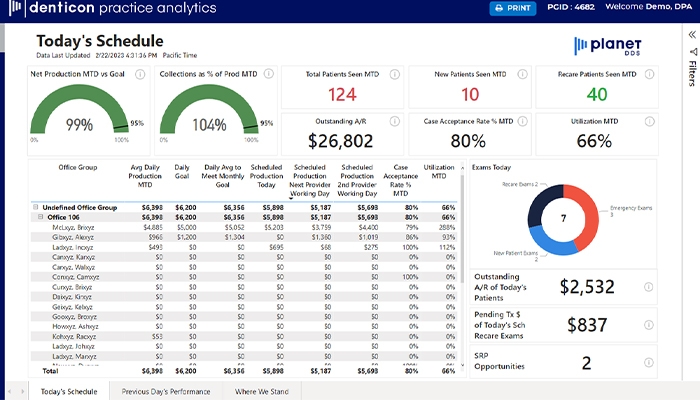Open info icon for Net Production MTD vs Goal
This screenshot has height=400, width=700.
coord(140,74)
